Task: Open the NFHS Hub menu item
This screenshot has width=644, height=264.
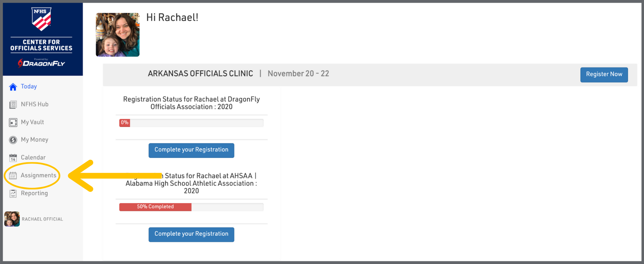Action: pos(35,104)
